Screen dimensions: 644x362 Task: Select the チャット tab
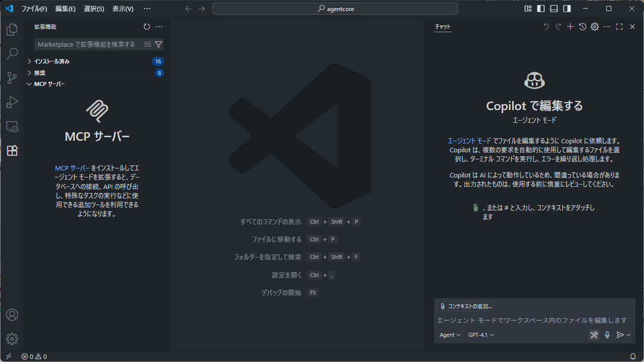tap(443, 27)
